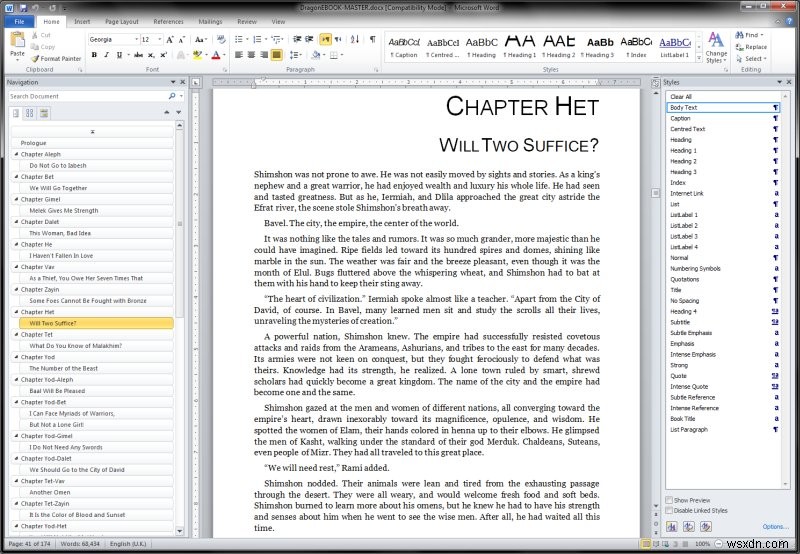
Task: Increase paragraph indent
Action: [309, 39]
